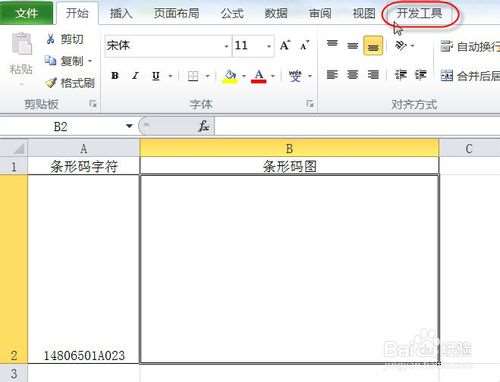500x382 pixels.
Task: Open the font size 11 dropdown
Action: pyautogui.click(x=269, y=46)
